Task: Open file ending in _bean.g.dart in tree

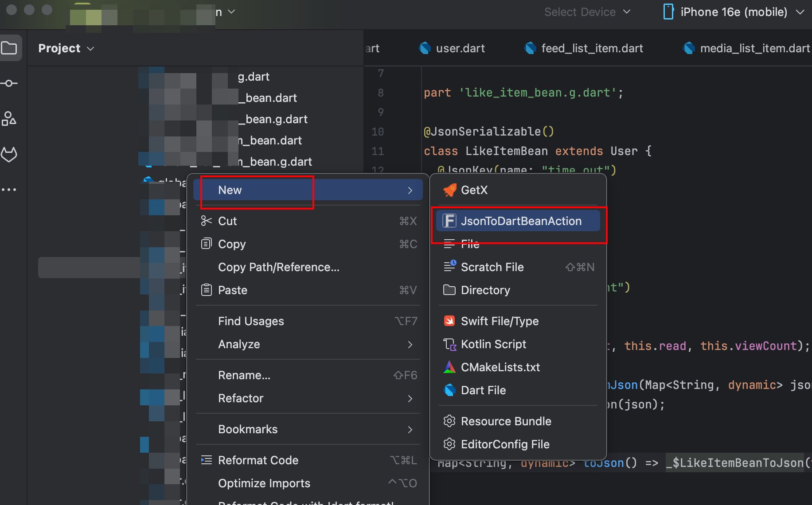Action: pyautogui.click(x=273, y=119)
